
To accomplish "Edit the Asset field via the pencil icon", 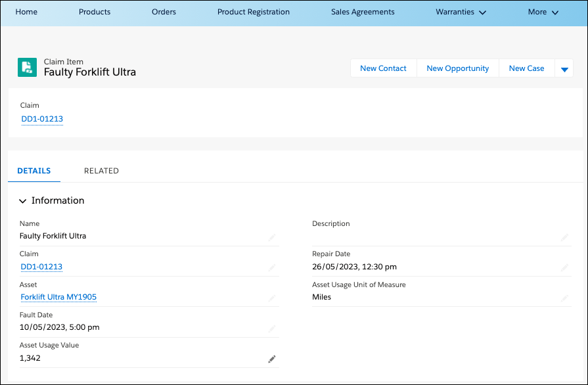I will (x=272, y=298).
